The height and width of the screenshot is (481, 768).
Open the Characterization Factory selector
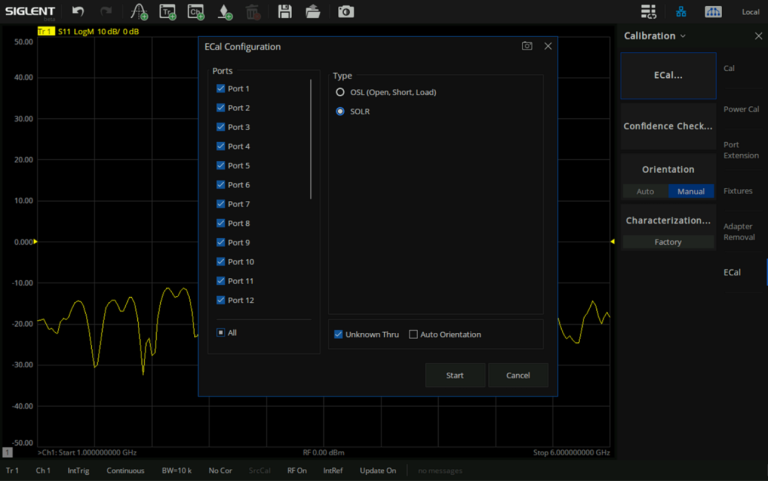[x=668, y=242]
